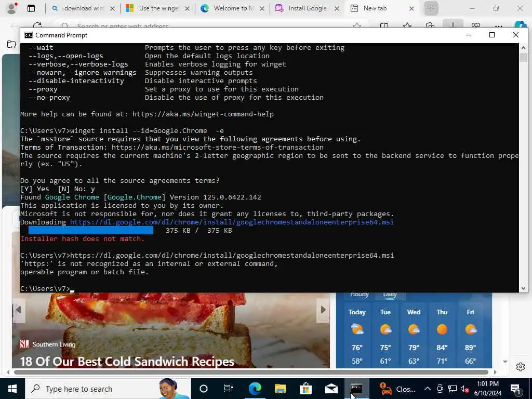Open Edge Settings and more ellipsis
Viewport: 532px width, 399px height.
tap(498, 25)
